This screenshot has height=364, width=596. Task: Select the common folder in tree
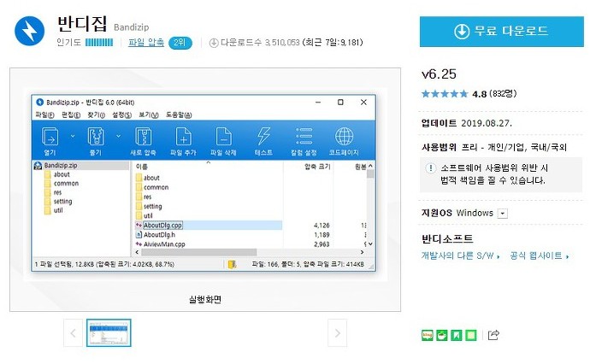point(66,184)
